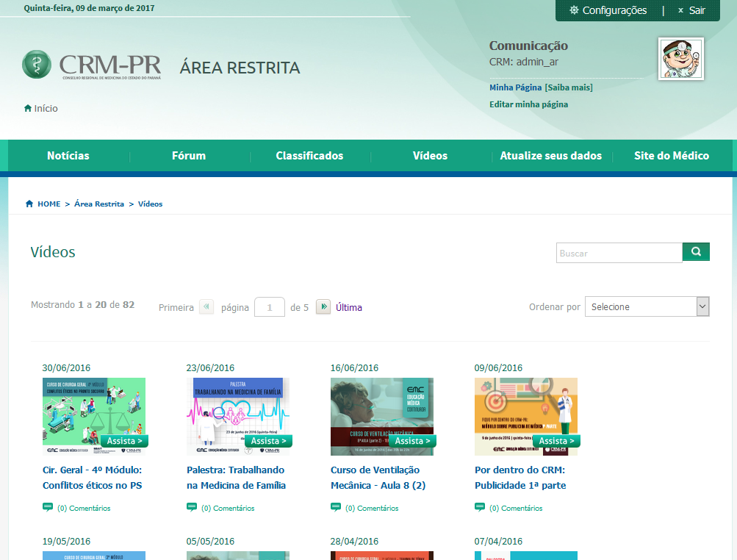
Task: Click the Sair text link
Action: pos(697,10)
